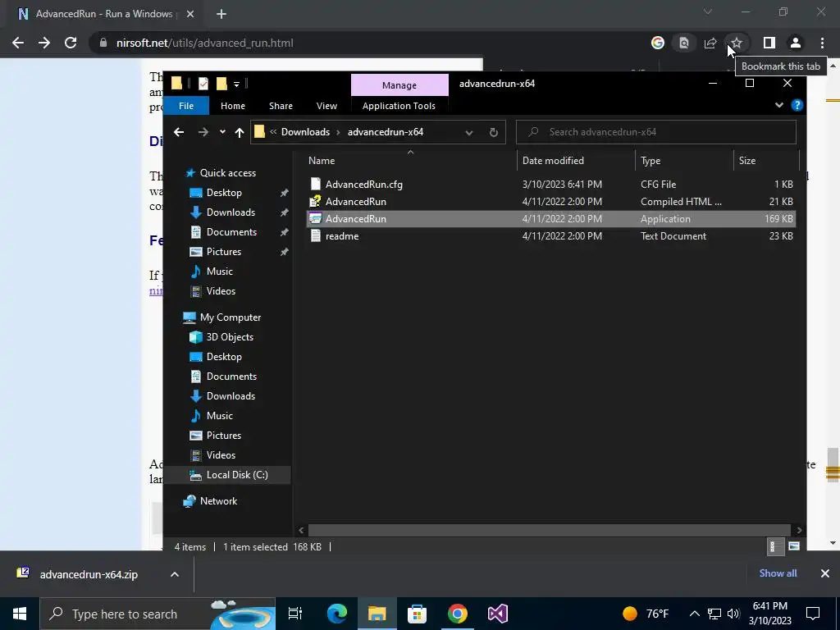Select the Manage contextual tab
Screen dimensions: 840x630
point(399,85)
